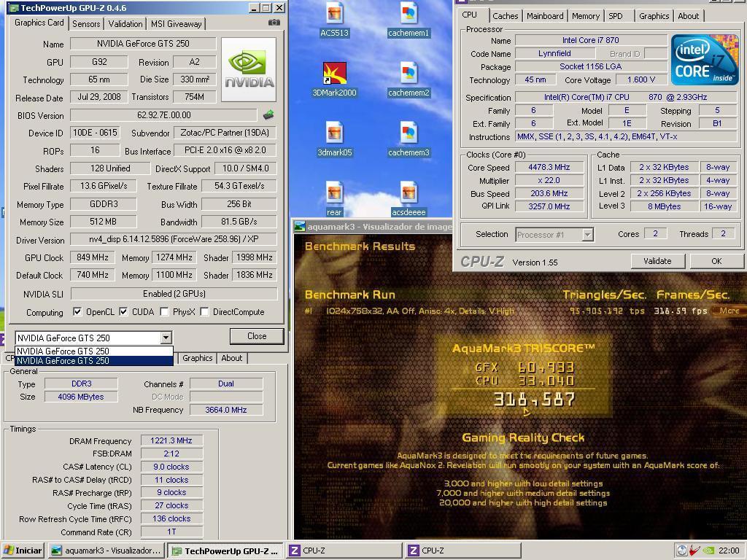Select the acsdeeee desktop icon

click(x=409, y=199)
